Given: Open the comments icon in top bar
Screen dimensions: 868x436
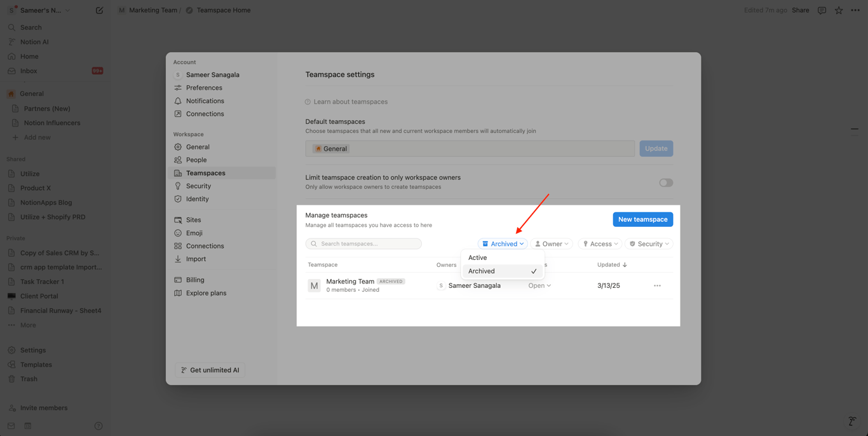Looking at the screenshot, I should click(822, 10).
